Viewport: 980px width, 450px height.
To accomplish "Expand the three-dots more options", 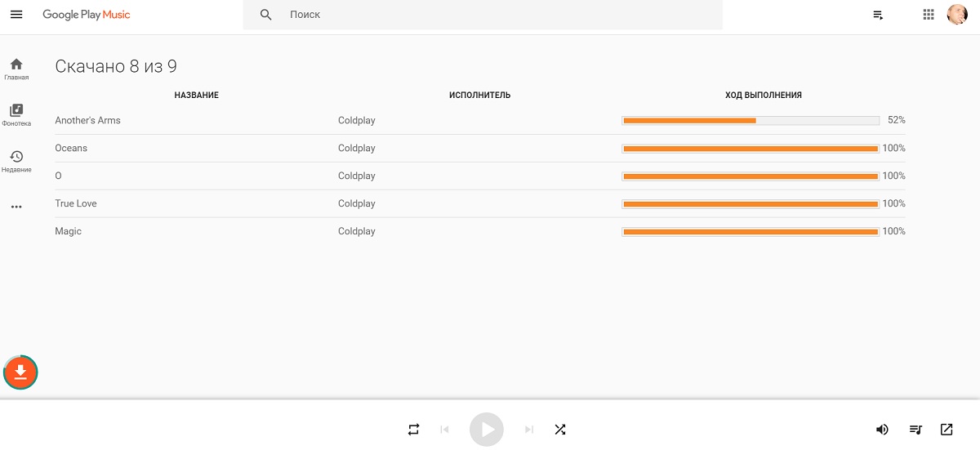I will pos(16,207).
